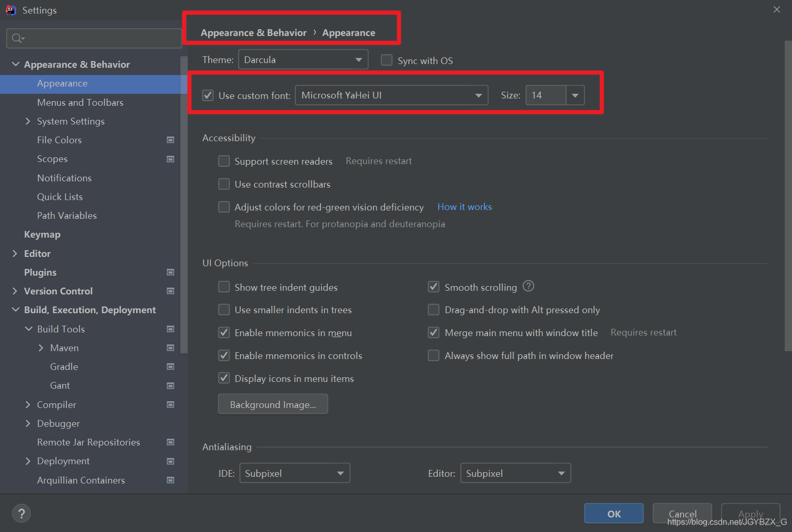The width and height of the screenshot is (792, 532).
Task: Click Appearance & Behavior in breadcrumb
Action: pos(253,33)
